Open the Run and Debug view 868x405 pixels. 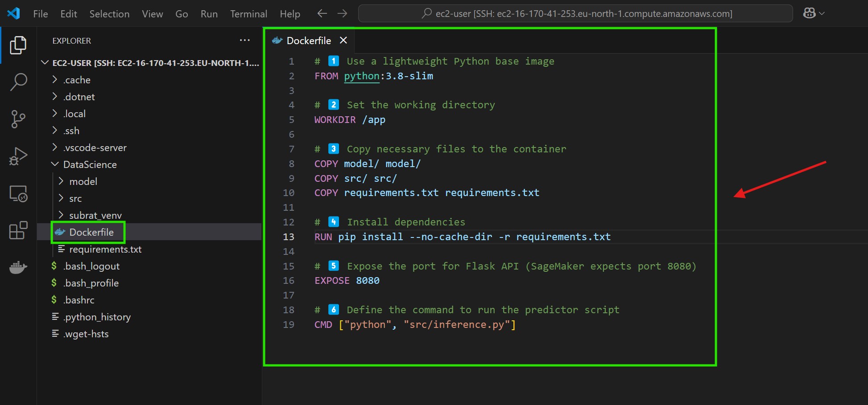(18, 156)
